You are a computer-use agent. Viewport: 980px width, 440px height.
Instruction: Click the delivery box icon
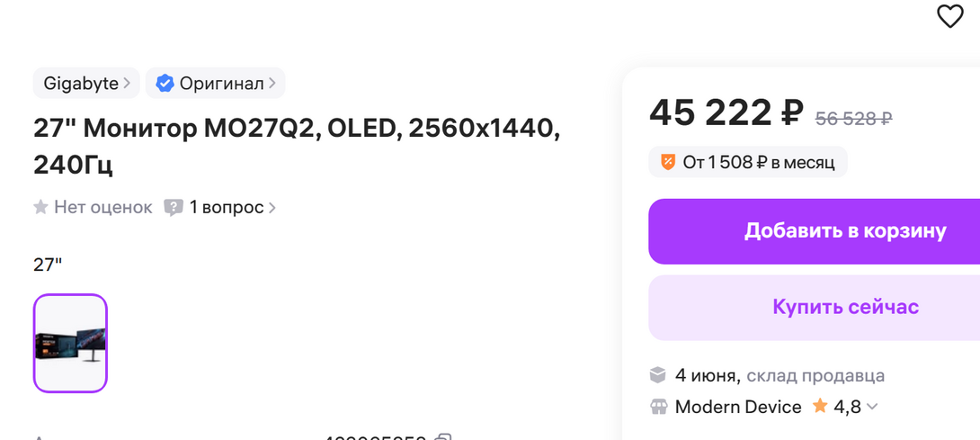point(658,375)
